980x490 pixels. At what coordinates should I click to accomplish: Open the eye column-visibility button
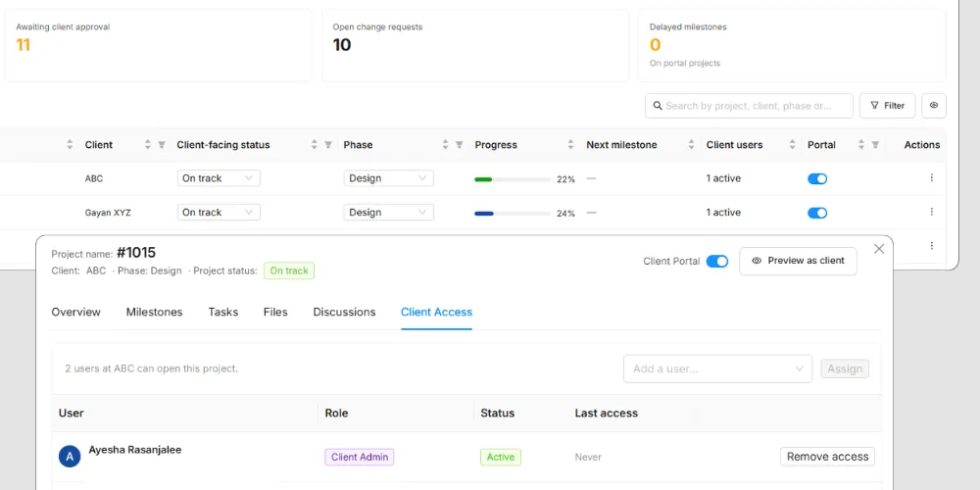click(934, 106)
